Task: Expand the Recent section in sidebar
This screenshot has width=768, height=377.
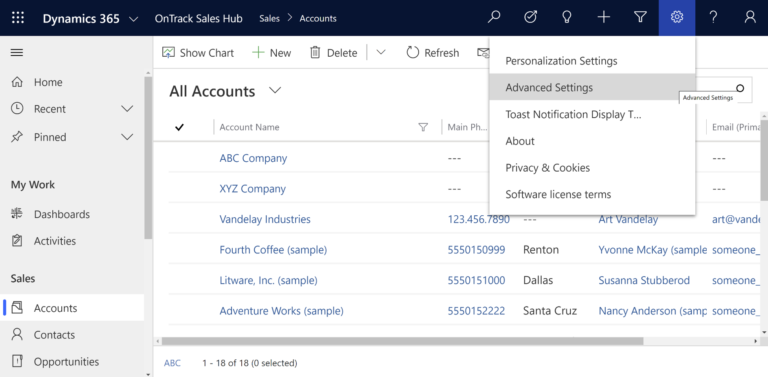Action: point(127,109)
